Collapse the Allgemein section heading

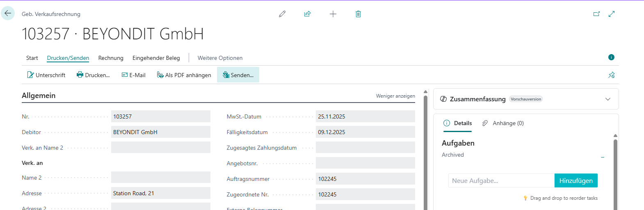(x=39, y=96)
